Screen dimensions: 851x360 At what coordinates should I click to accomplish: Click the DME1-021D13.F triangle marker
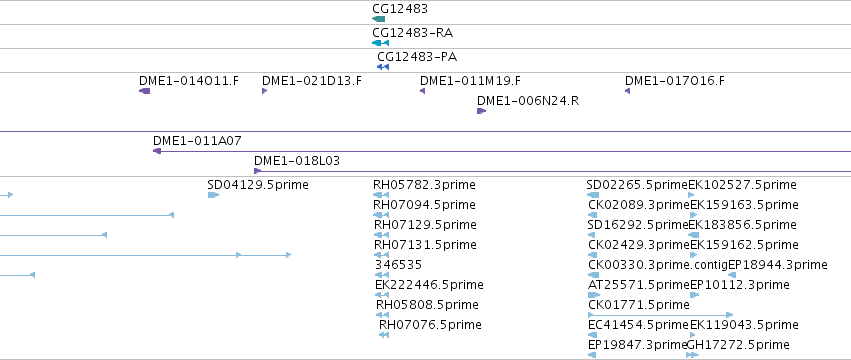point(264,91)
